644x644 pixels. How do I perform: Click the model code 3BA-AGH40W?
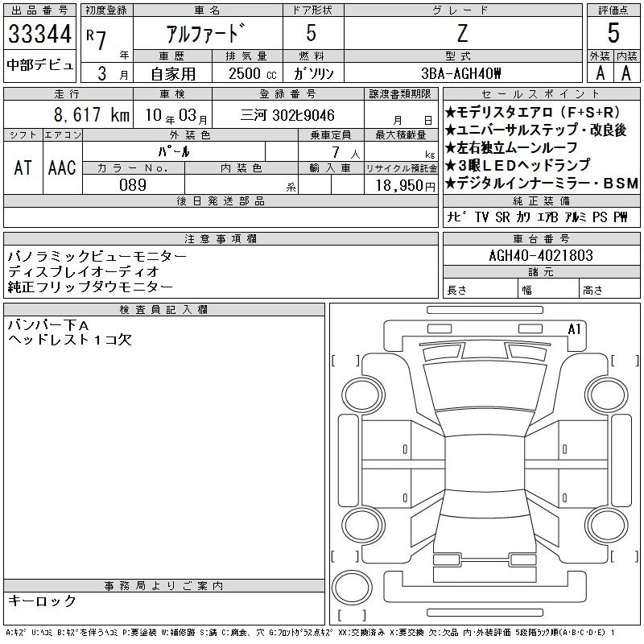(x=461, y=73)
